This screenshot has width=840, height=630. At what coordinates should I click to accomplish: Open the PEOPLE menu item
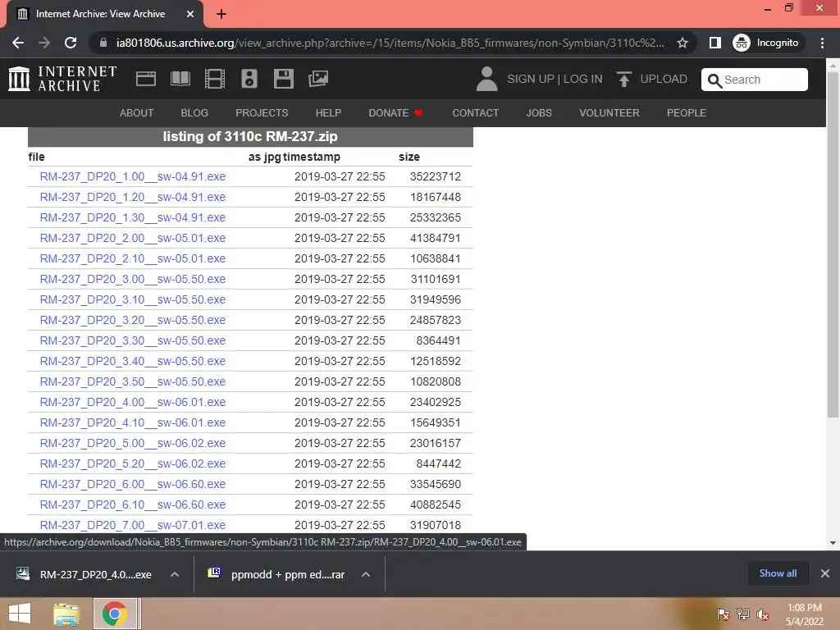pos(687,113)
